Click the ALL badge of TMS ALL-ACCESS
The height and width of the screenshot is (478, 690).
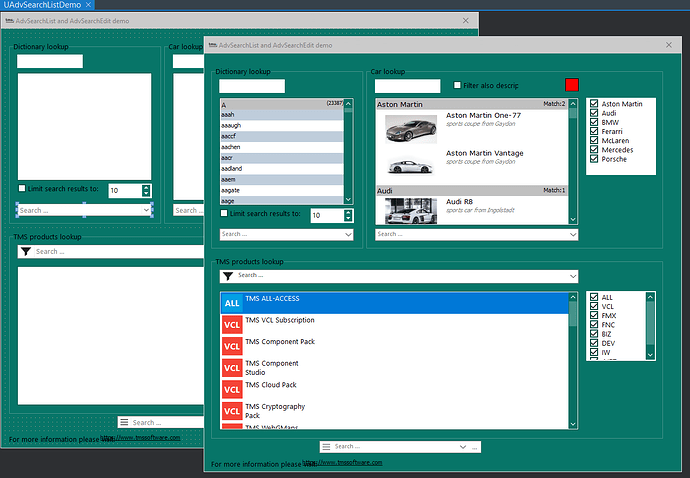tap(232, 303)
